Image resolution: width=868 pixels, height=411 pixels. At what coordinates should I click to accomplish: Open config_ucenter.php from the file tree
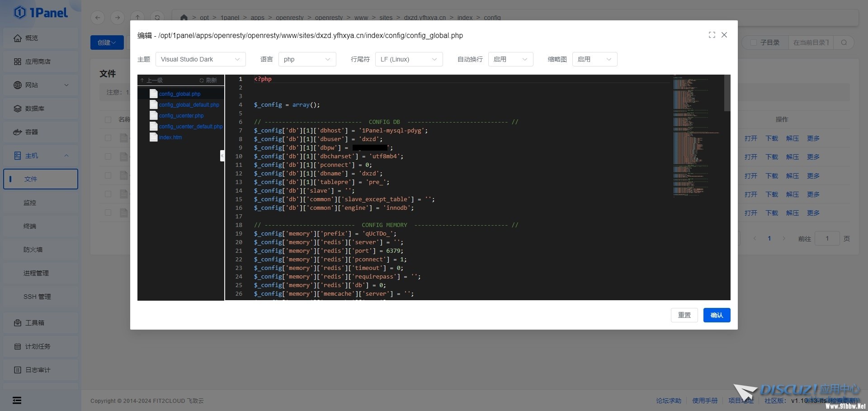tap(181, 116)
